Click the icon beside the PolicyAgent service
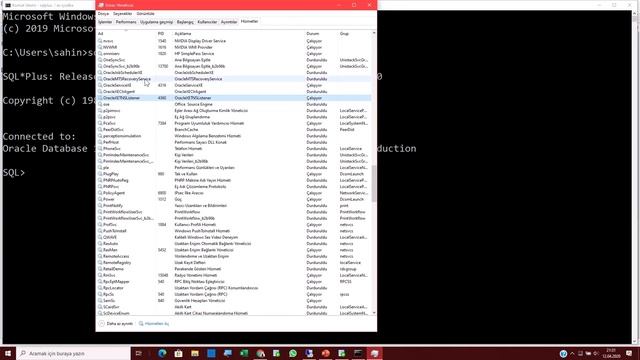Image resolution: width=640 pixels, height=360 pixels. [100, 193]
